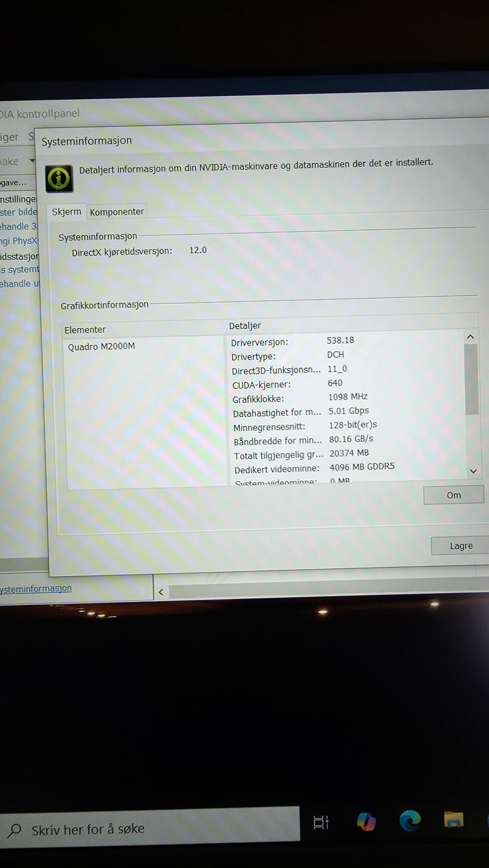489x868 pixels.
Task: Click the Drivertype value DCH
Action: [x=336, y=354]
